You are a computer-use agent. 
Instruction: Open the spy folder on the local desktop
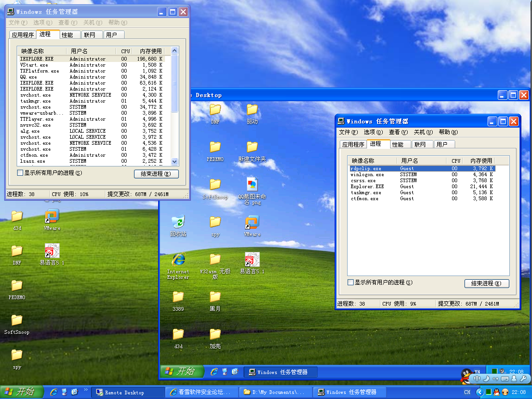pos(17,359)
